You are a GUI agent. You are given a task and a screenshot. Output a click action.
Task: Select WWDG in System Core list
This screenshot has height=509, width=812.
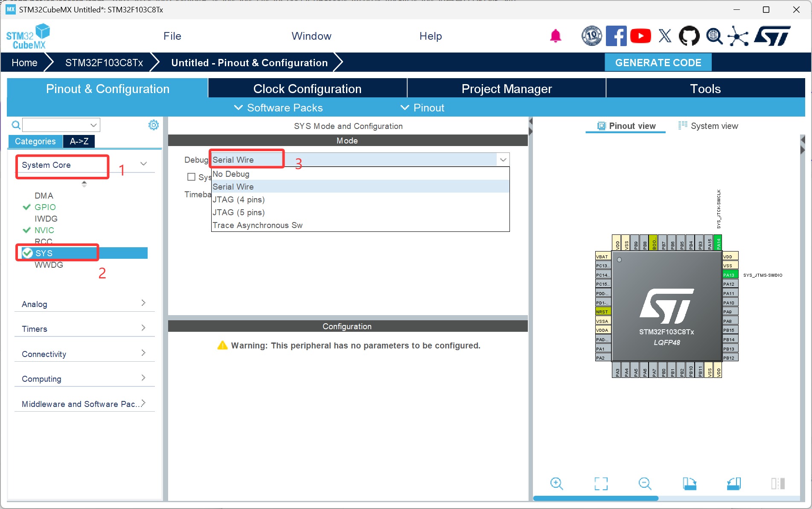[49, 265]
